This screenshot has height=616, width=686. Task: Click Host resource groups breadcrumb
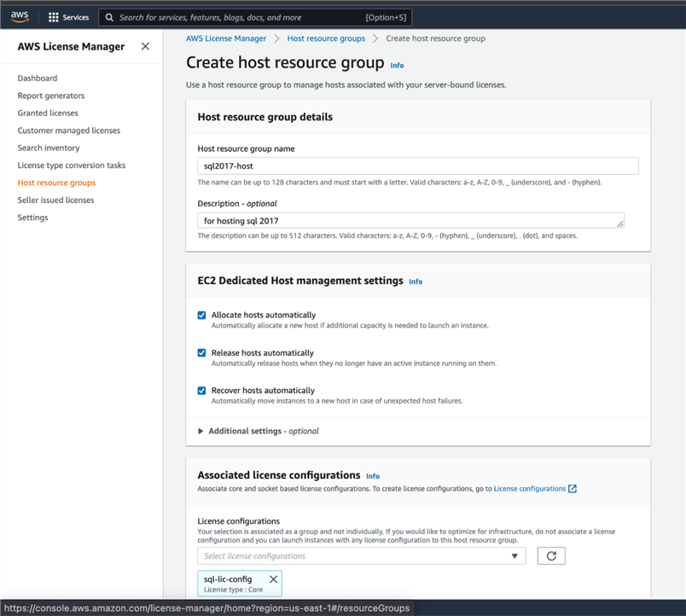[x=326, y=38]
